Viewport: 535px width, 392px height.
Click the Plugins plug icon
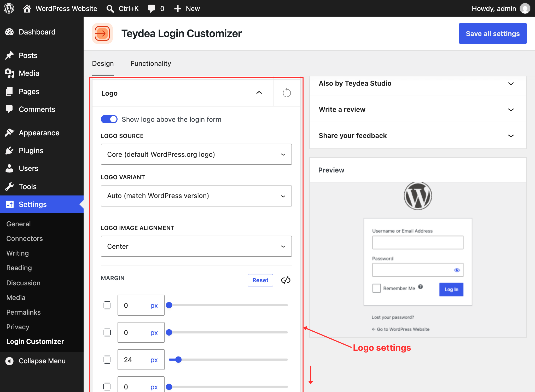point(9,151)
